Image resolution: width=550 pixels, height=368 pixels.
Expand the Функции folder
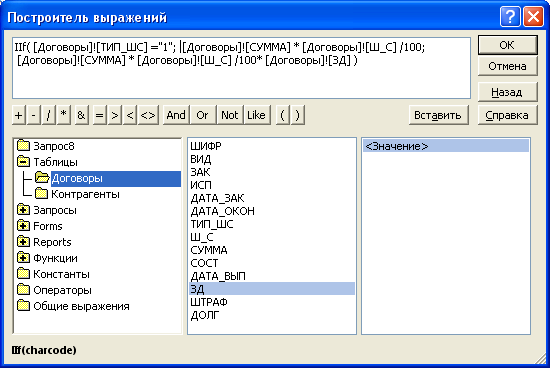pyautogui.click(x=24, y=258)
